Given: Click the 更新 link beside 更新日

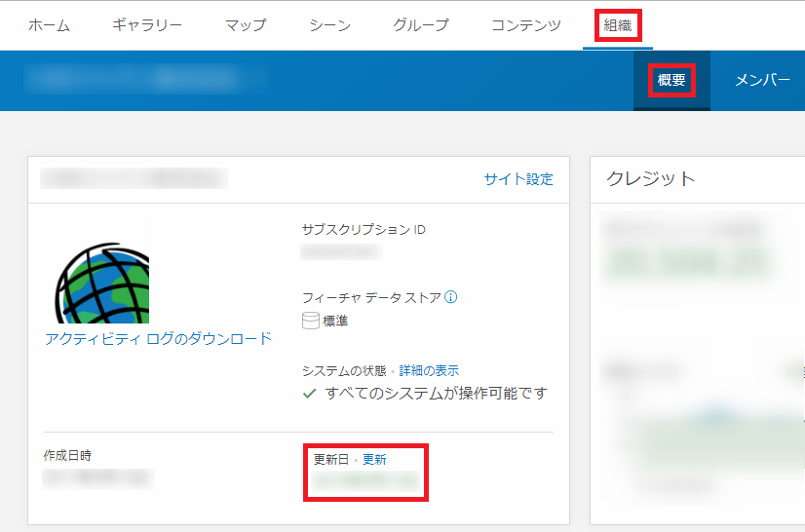Looking at the screenshot, I should pos(374,459).
